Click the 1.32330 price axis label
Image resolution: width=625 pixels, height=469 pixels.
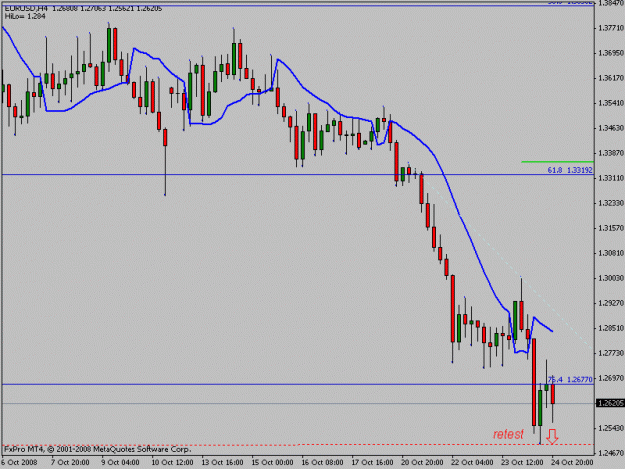pyautogui.click(x=611, y=203)
